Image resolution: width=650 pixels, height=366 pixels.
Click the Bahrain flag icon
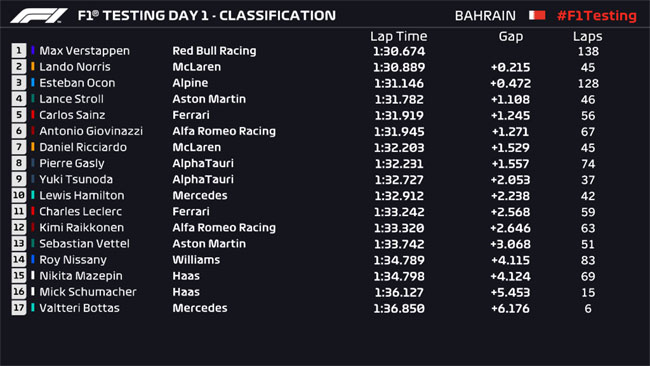click(537, 15)
